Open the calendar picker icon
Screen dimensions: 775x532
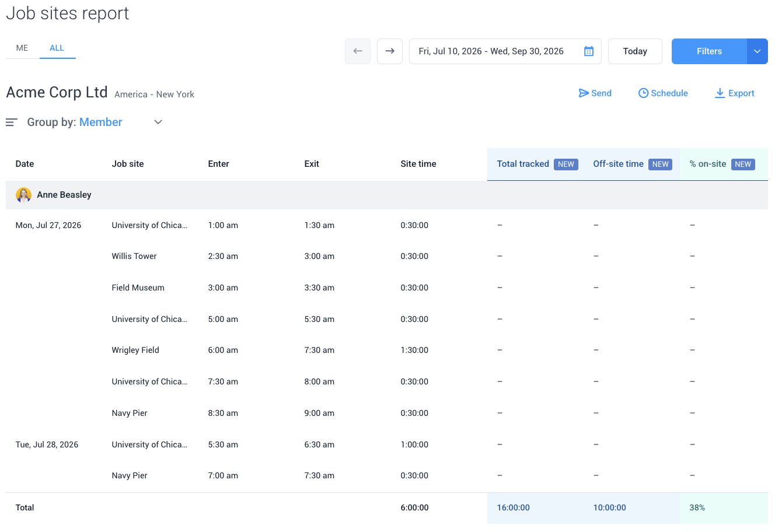pyautogui.click(x=589, y=51)
